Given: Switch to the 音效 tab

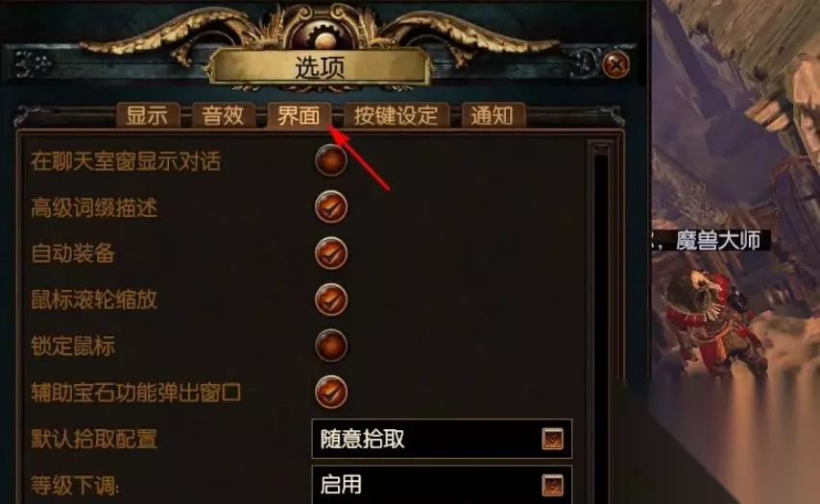Looking at the screenshot, I should click(x=224, y=115).
